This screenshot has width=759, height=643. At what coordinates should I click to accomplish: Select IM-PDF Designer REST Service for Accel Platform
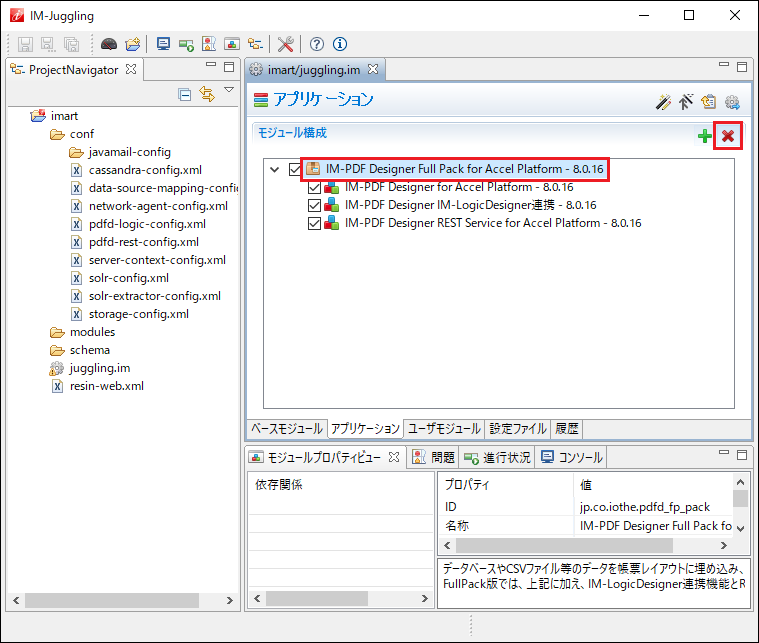pos(493,223)
